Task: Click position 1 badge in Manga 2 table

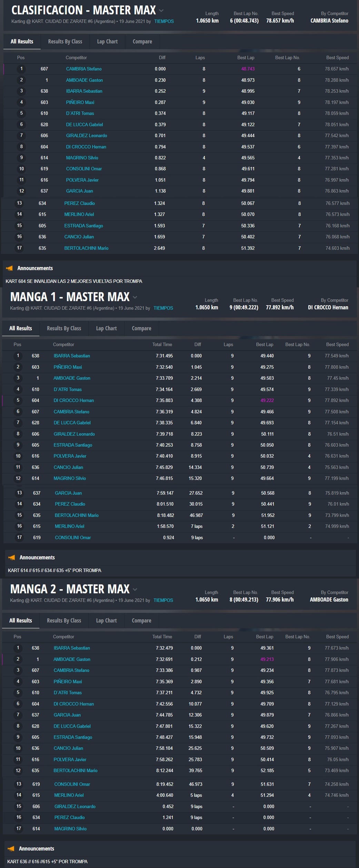Action: (18, 648)
